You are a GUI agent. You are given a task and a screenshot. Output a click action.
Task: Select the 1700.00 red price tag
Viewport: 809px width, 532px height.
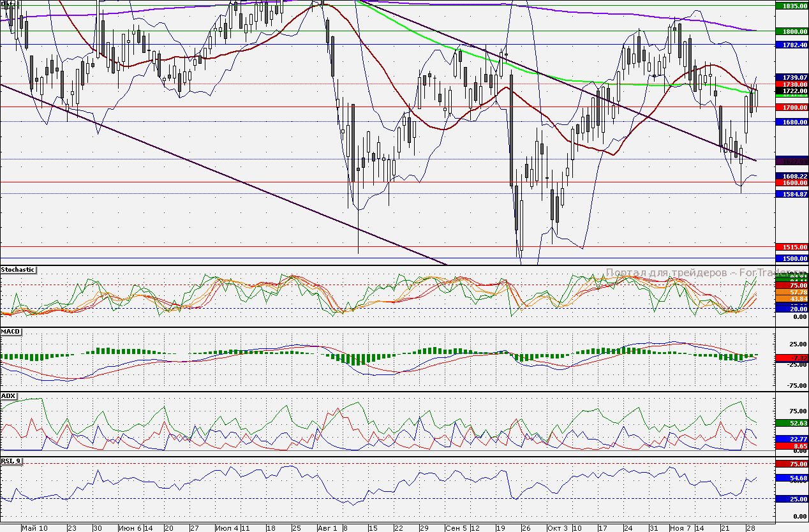(791, 108)
